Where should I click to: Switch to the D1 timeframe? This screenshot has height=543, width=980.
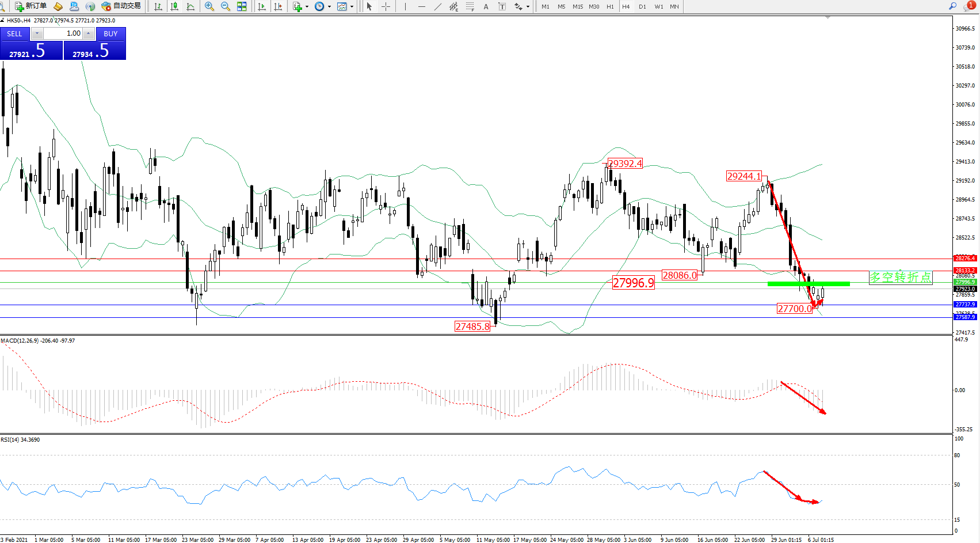[642, 6]
